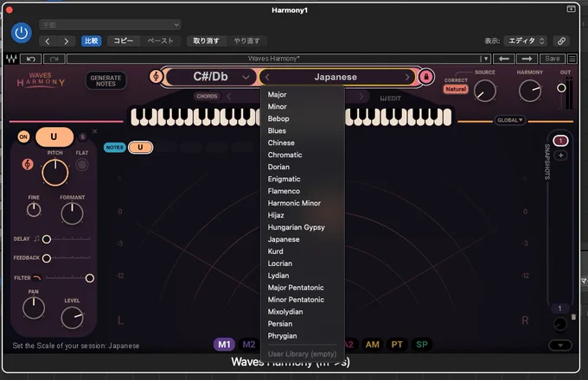Click the link chain icon
Screen dimensions: 588x380
coord(561,41)
